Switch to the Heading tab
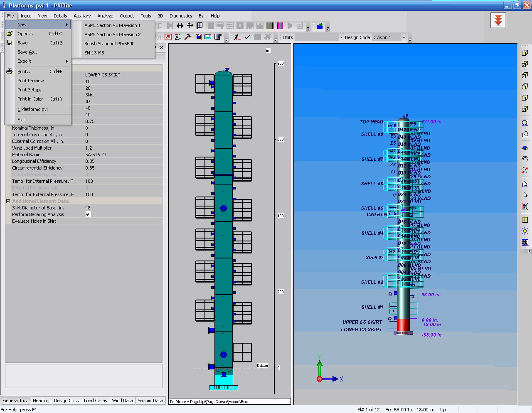532x413 pixels. [41, 401]
